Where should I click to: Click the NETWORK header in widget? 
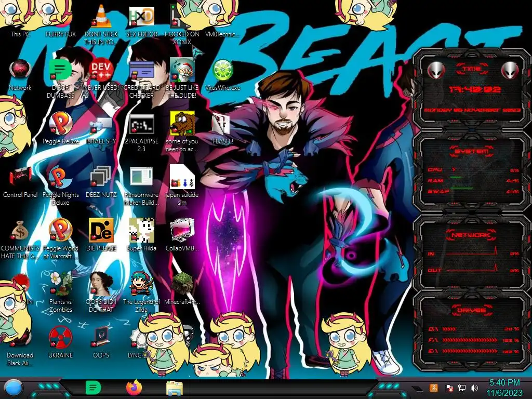[471, 235]
